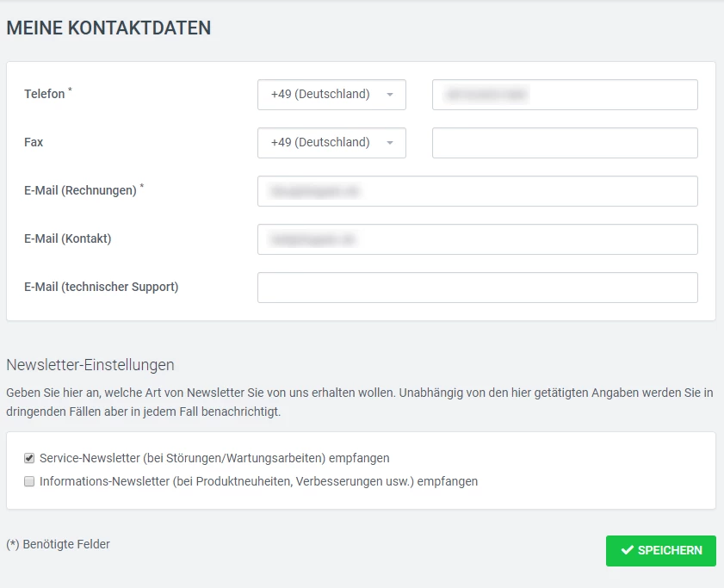The image size is (724, 588).
Task: Enable the Informations-Newsletter checkbox
Action: (29, 481)
